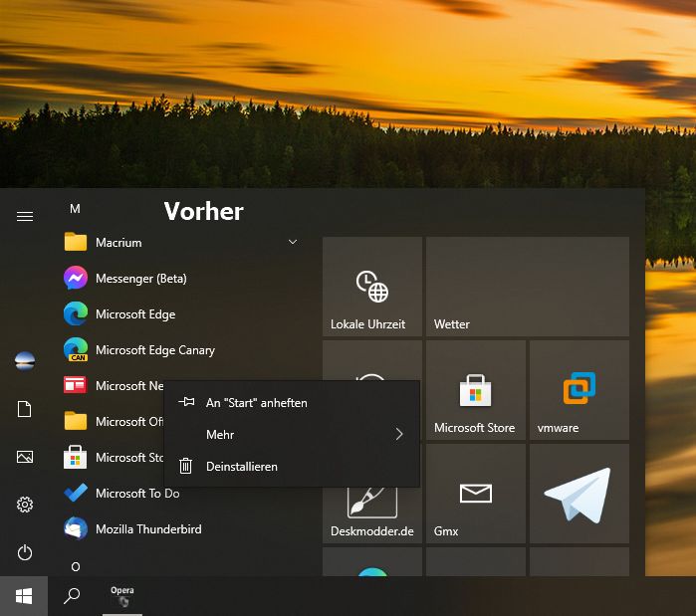Screen dimensions: 696x616
Task: Open the Gmx mail tile
Action: [475, 494]
